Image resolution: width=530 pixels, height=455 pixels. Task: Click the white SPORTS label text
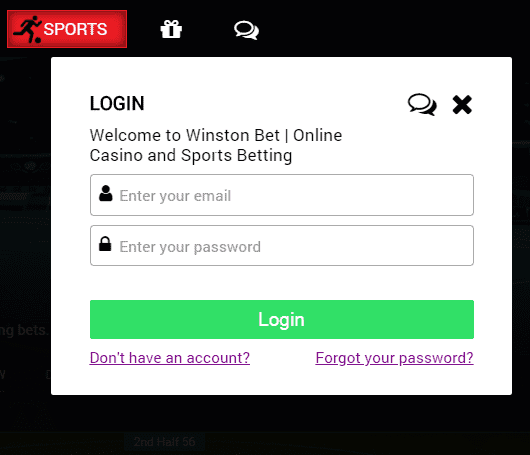point(76,29)
